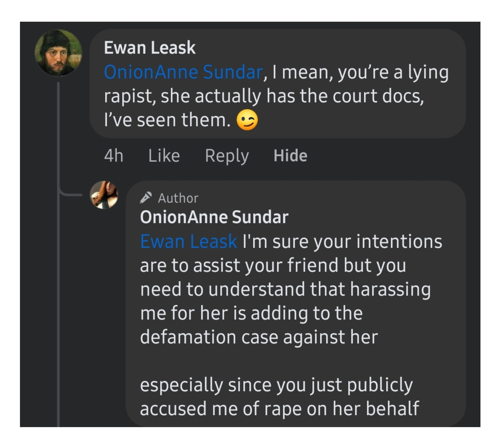
Task: Open the blue Ewan Leask mention link
Action: coord(189,241)
